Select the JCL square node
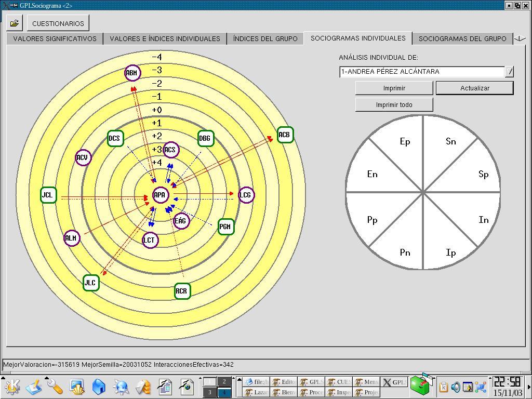The image size is (532, 399). 48,195
